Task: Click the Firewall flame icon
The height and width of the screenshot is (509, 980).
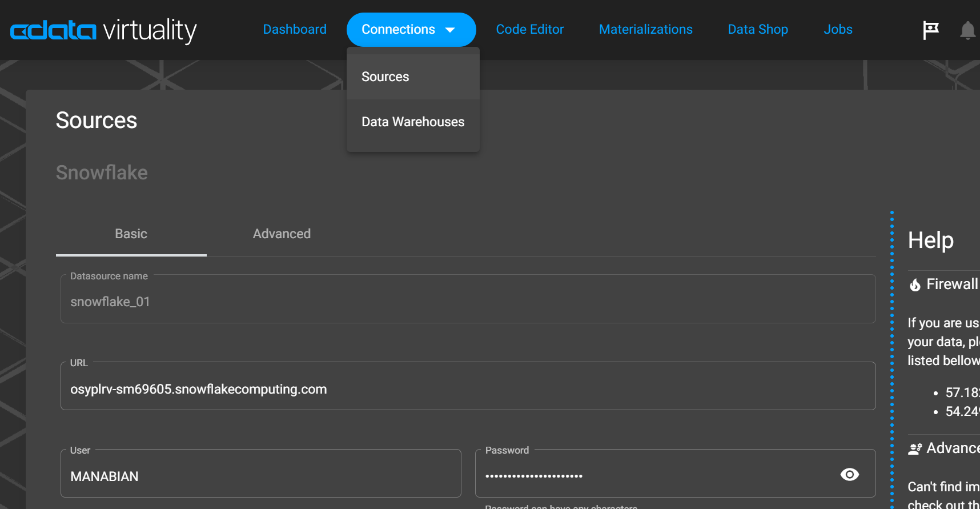Action: click(x=915, y=284)
